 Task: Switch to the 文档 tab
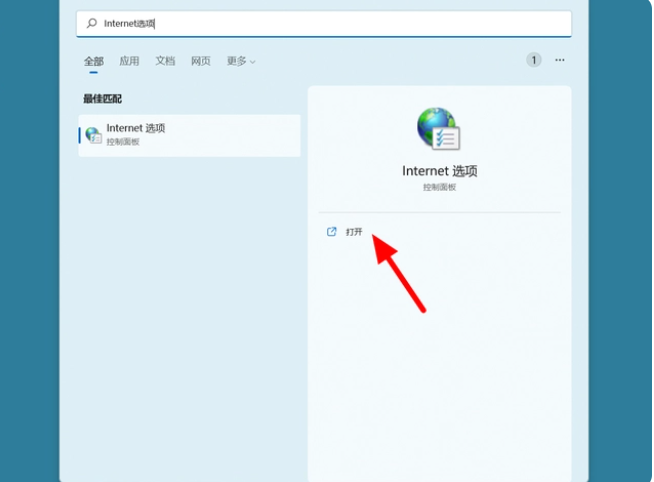pos(165,61)
